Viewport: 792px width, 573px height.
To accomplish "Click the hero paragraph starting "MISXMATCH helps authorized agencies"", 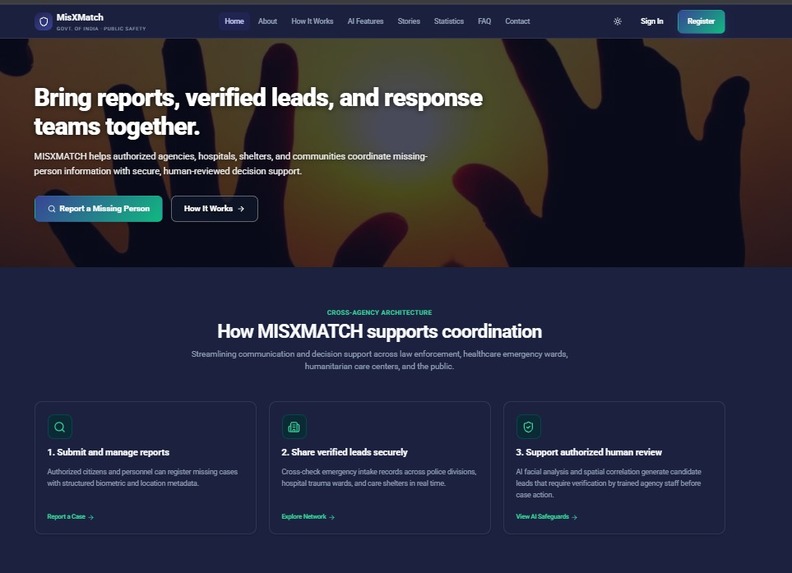I will (x=231, y=164).
